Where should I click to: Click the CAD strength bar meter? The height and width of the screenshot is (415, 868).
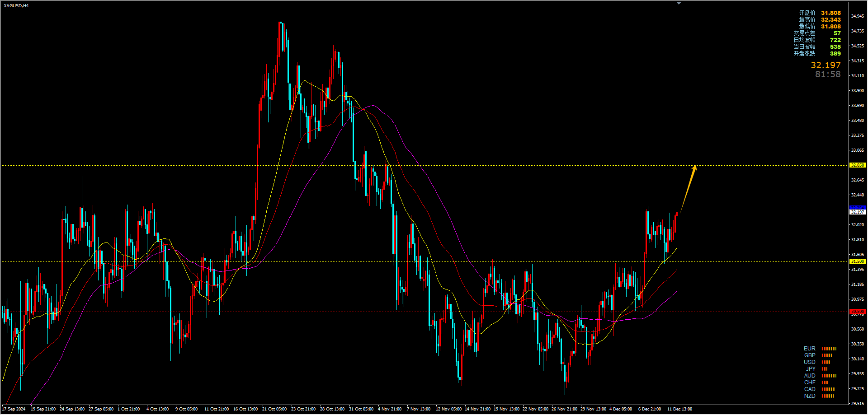[828, 389]
